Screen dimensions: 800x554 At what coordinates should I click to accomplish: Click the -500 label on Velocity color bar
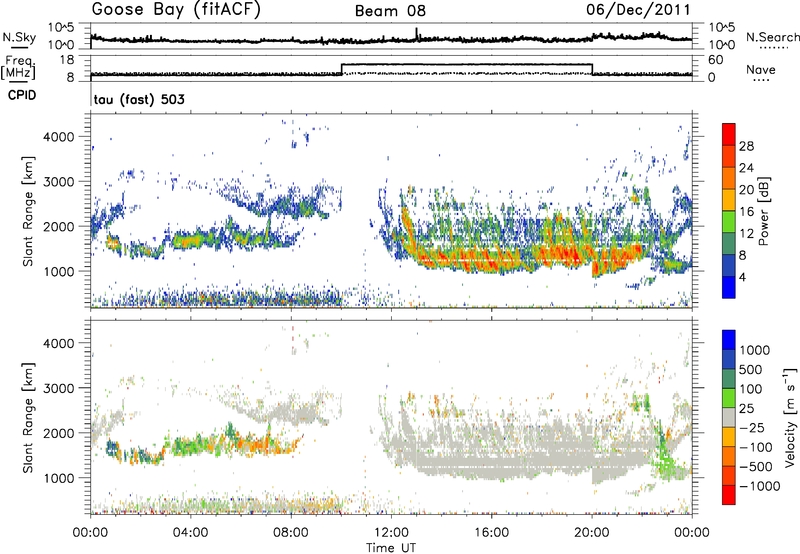pyautogui.click(x=755, y=466)
